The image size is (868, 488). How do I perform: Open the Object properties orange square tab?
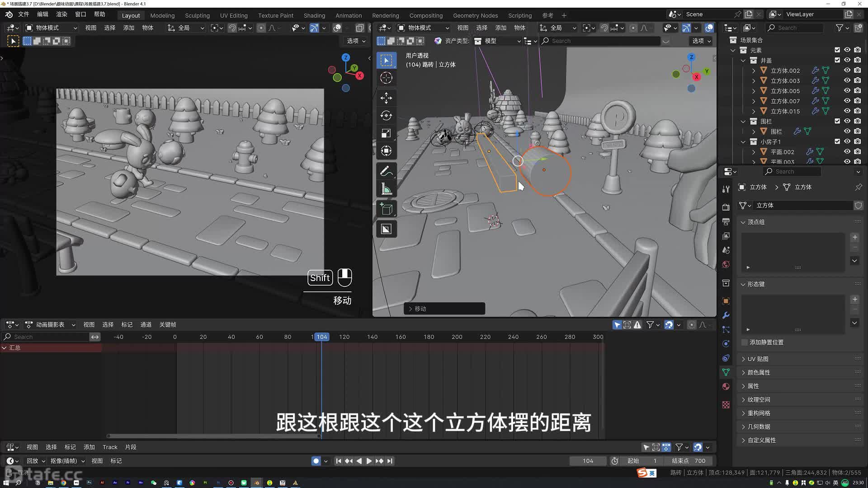726,301
